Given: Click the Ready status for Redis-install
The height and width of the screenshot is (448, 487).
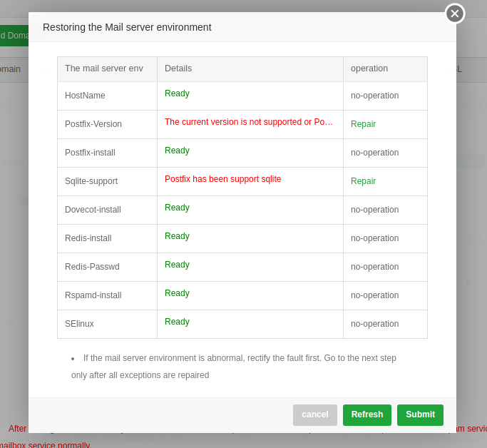Looking at the screenshot, I should [x=177, y=236].
